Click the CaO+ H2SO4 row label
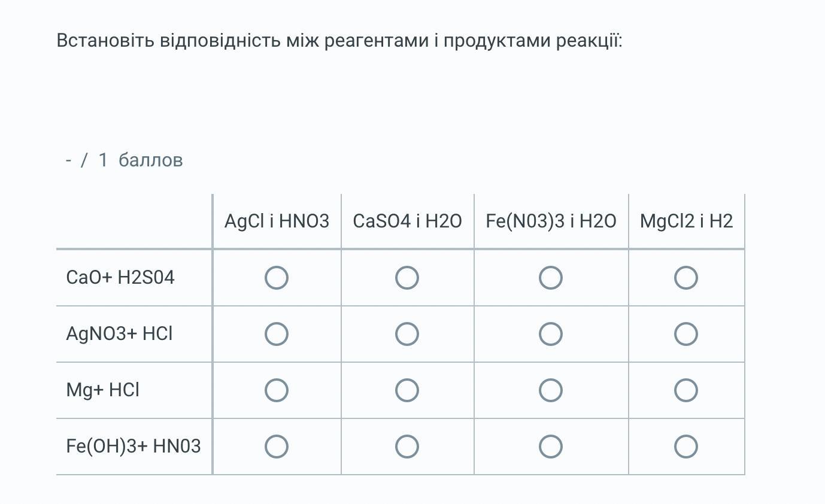Viewport: 825px width, 504px height. coord(120,278)
